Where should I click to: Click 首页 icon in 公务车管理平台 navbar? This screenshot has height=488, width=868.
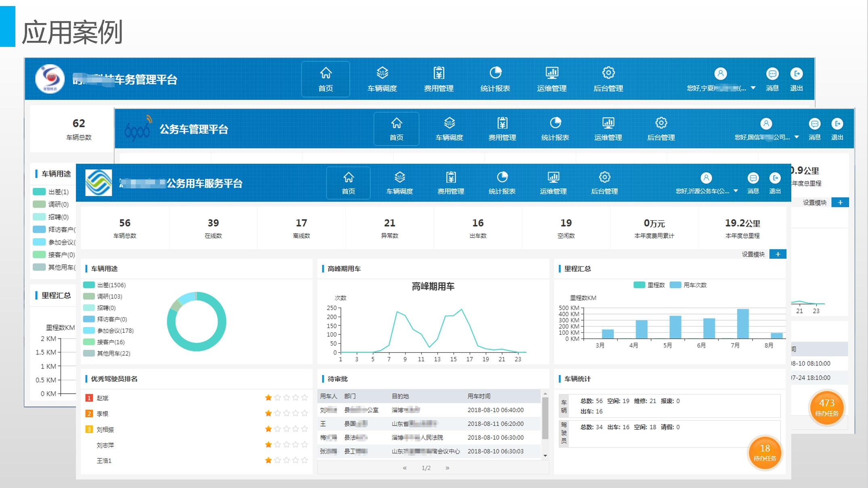click(x=396, y=123)
